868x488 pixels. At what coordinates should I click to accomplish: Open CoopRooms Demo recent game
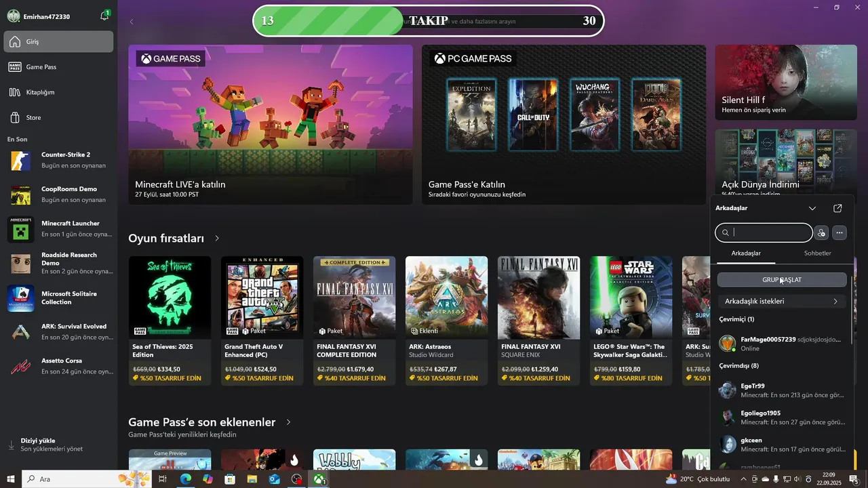pyautogui.click(x=59, y=195)
